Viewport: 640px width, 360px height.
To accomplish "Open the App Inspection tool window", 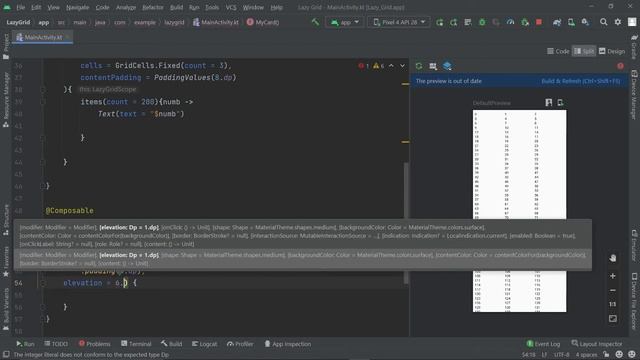I will [288, 344].
